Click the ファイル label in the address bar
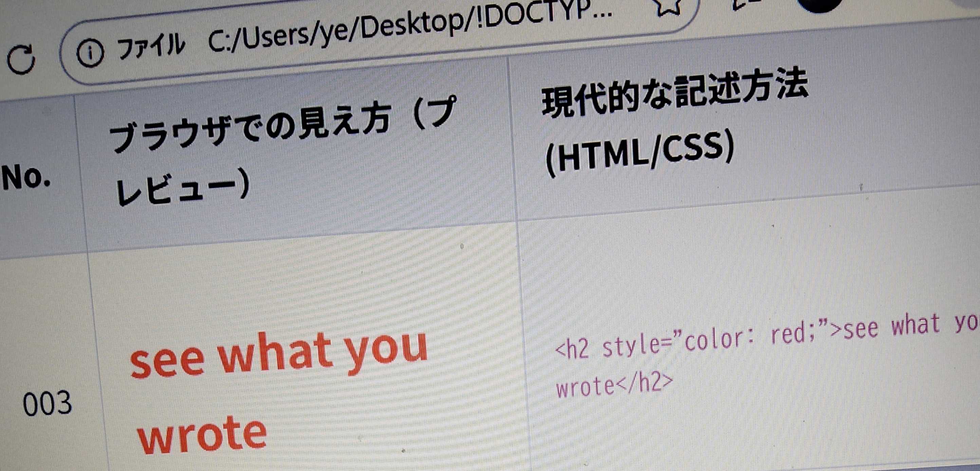The width and height of the screenshot is (980, 471). click(x=151, y=47)
